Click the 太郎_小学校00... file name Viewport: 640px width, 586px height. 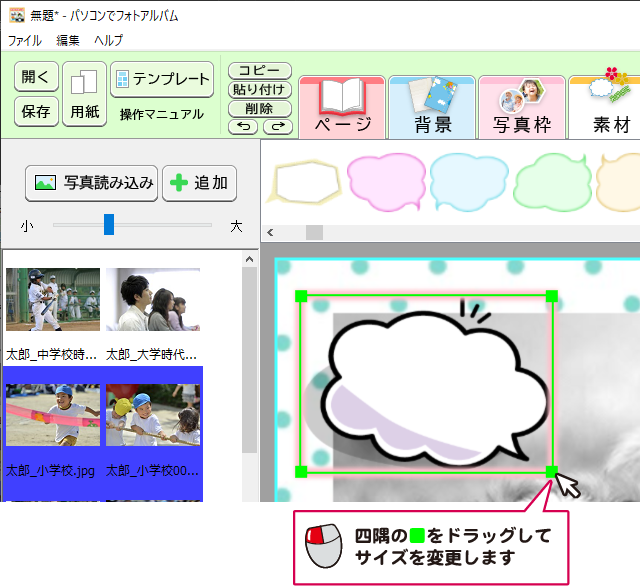(x=152, y=471)
